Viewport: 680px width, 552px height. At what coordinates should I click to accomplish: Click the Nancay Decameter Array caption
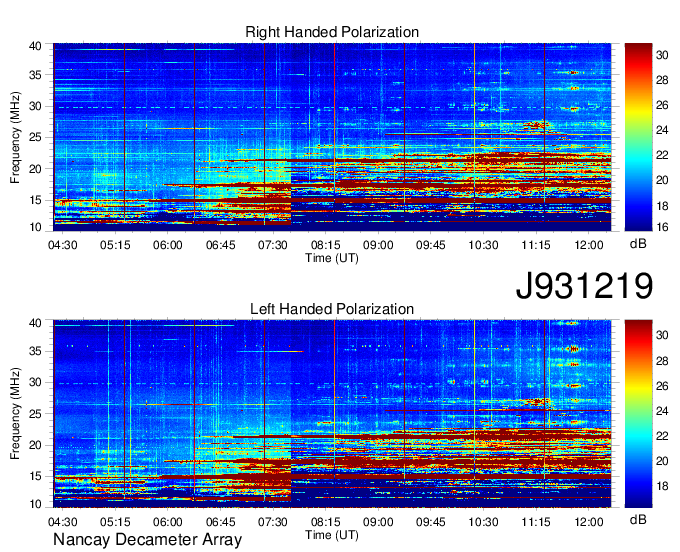(x=147, y=540)
